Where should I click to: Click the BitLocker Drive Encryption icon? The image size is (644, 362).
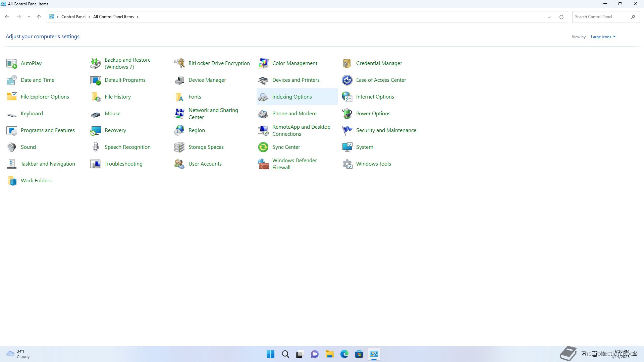pos(179,63)
